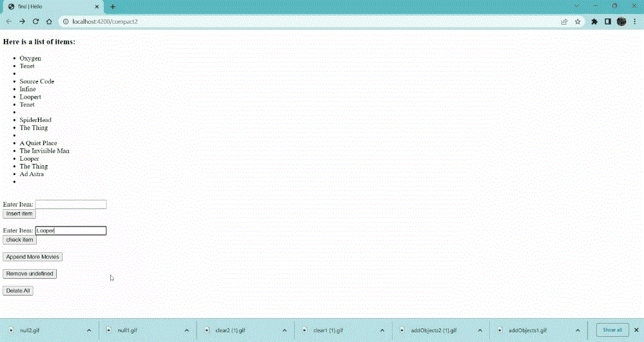The width and height of the screenshot is (644, 342).
Task: Select 'The Invisible Man' list item
Action: click(44, 151)
